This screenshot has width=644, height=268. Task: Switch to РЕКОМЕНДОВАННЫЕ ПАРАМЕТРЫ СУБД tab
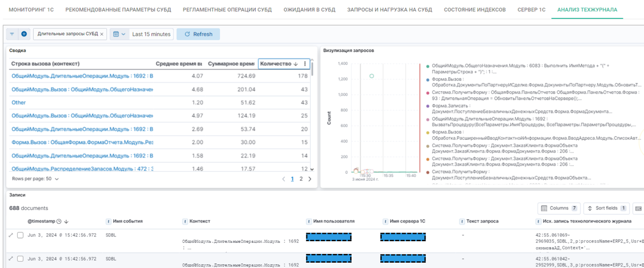click(x=119, y=10)
